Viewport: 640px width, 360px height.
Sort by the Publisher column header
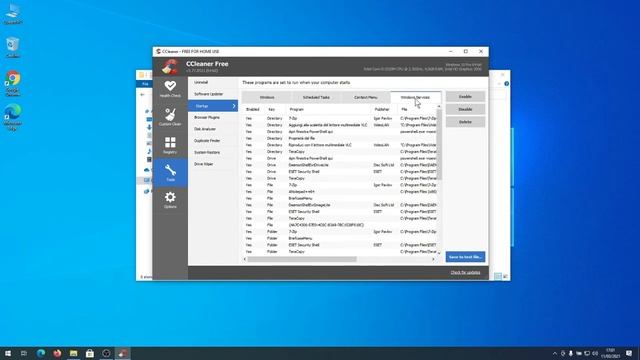[384, 109]
